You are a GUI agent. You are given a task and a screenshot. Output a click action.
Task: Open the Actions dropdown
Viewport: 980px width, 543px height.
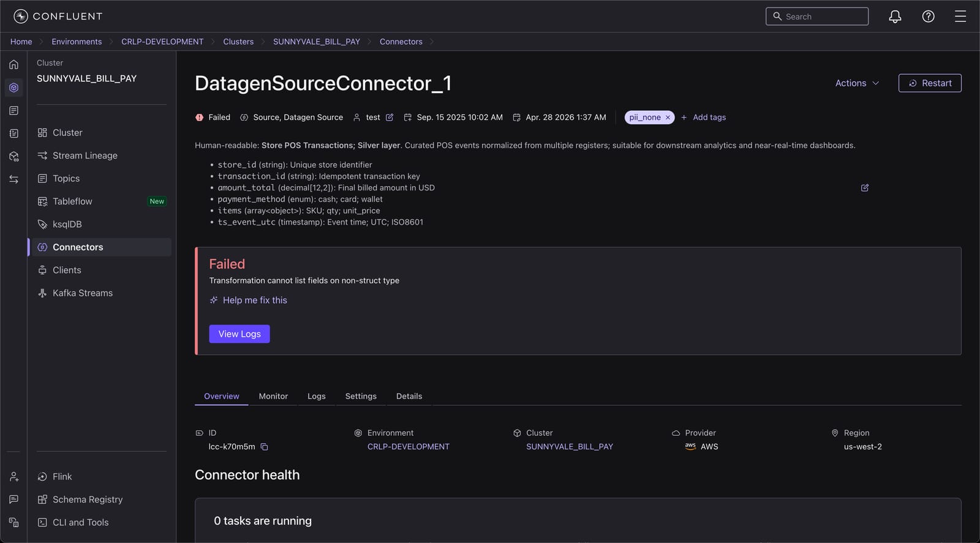[857, 83]
